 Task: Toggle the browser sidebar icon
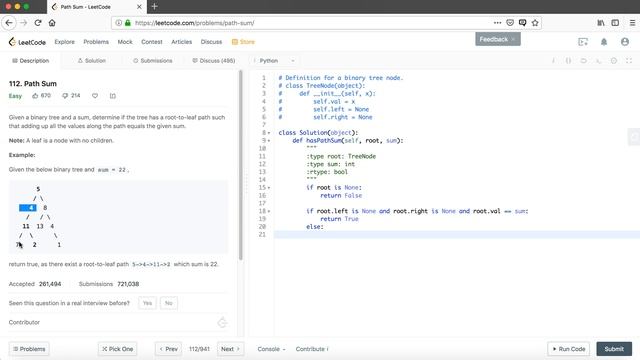coord(615,23)
